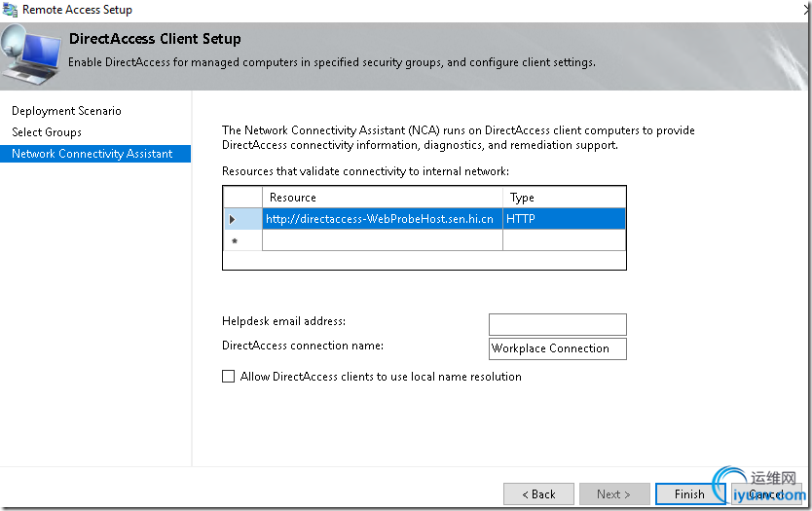The width and height of the screenshot is (812, 511).
Task: Click the new row asterisk marker
Action: coord(234,240)
